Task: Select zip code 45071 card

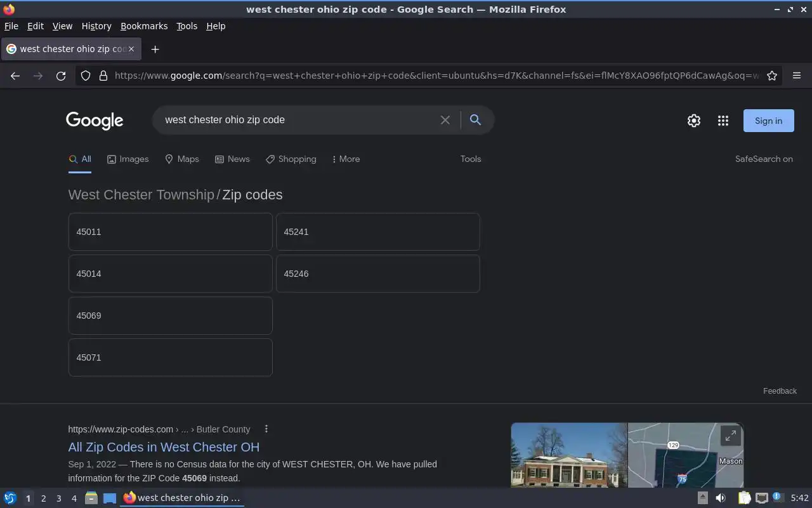Action: pyautogui.click(x=170, y=358)
